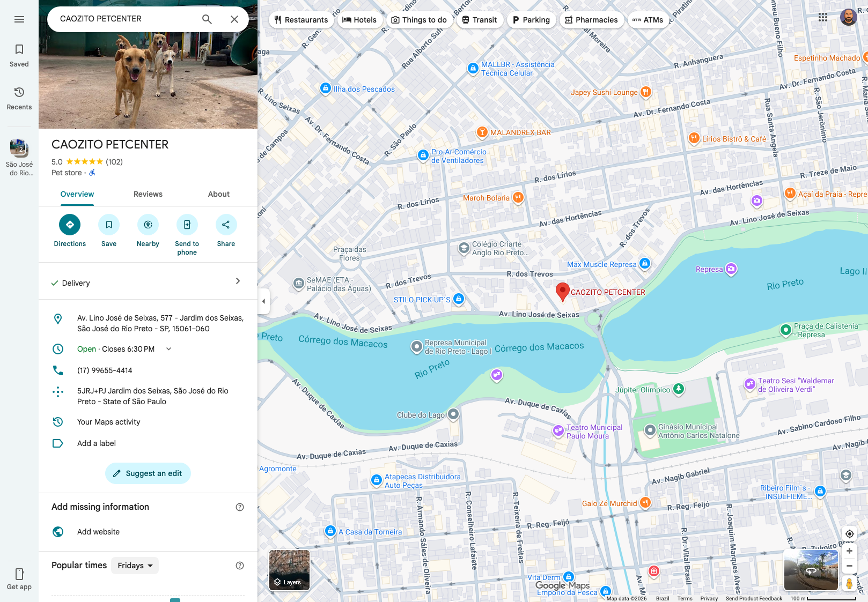Screen dimensions: 868x602
Task: Click the MALANDREX BAR marker
Action: [482, 132]
